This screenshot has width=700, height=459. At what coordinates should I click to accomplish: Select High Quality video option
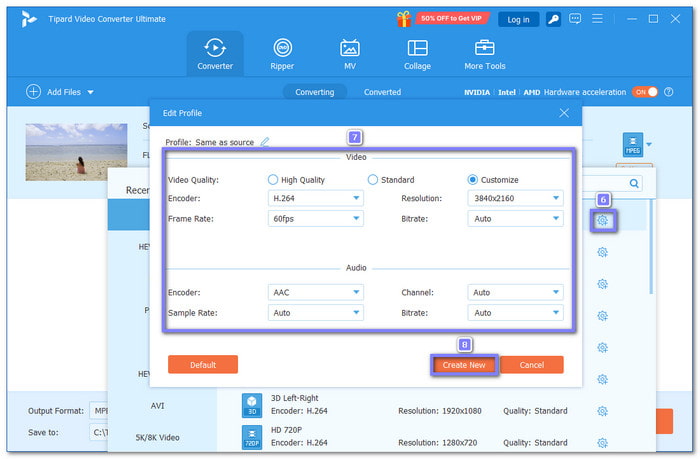[273, 180]
